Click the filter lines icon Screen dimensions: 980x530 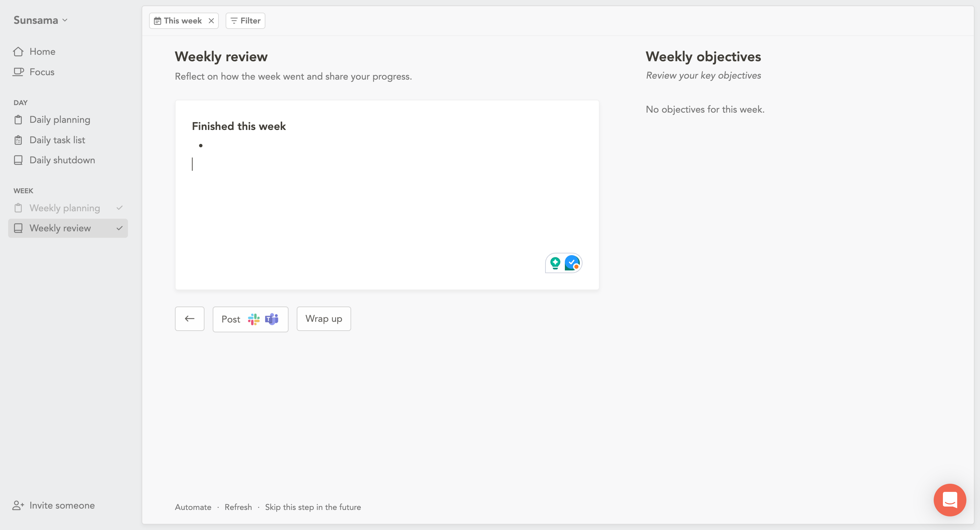pyautogui.click(x=234, y=21)
